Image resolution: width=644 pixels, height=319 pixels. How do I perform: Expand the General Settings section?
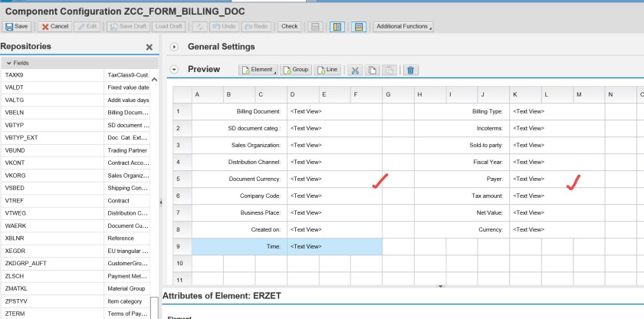click(x=174, y=47)
